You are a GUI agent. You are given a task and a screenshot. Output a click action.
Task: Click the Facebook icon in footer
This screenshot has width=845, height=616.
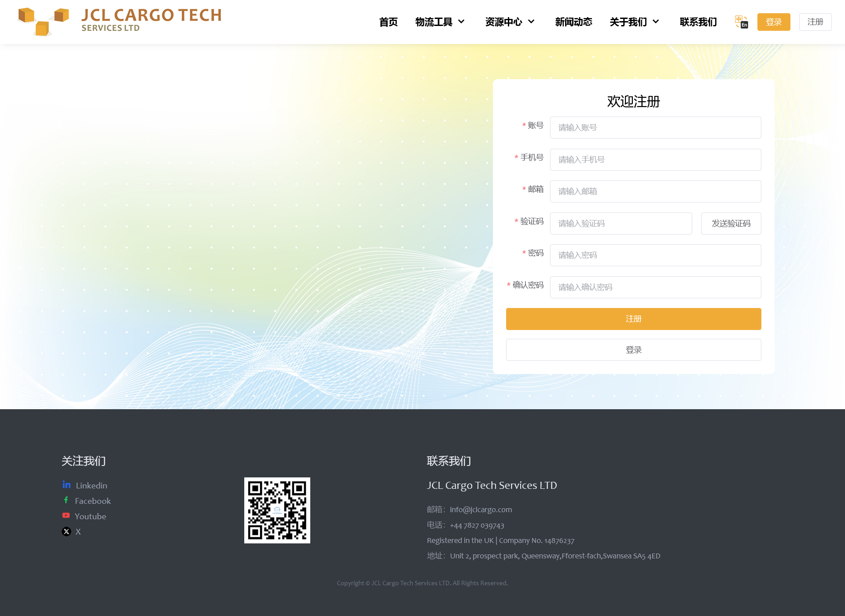pyautogui.click(x=66, y=500)
